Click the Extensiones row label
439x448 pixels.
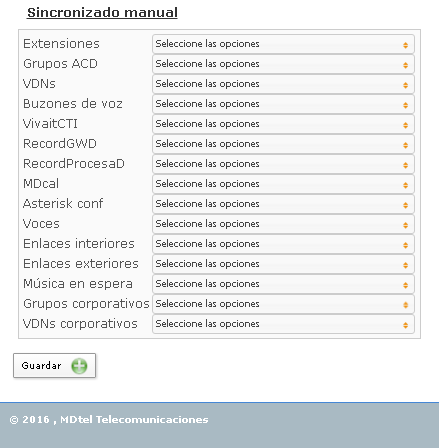click(61, 44)
